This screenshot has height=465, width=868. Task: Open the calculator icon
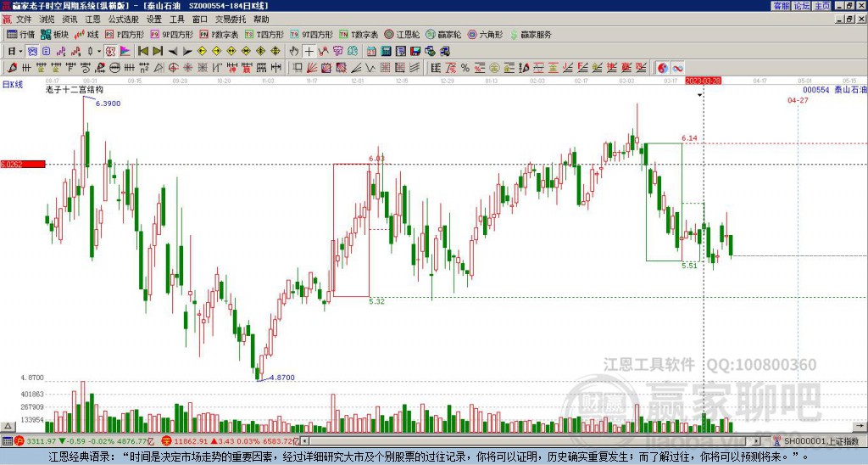click(386, 52)
